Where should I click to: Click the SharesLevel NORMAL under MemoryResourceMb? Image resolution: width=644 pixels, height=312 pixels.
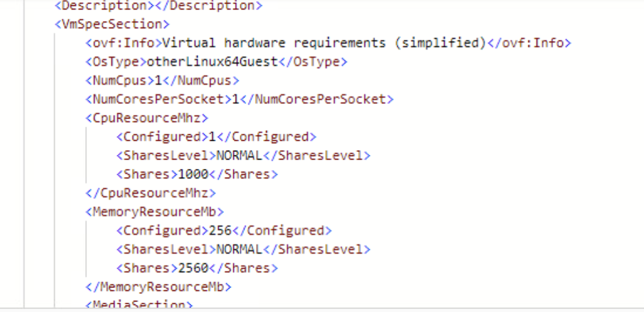coord(239,249)
